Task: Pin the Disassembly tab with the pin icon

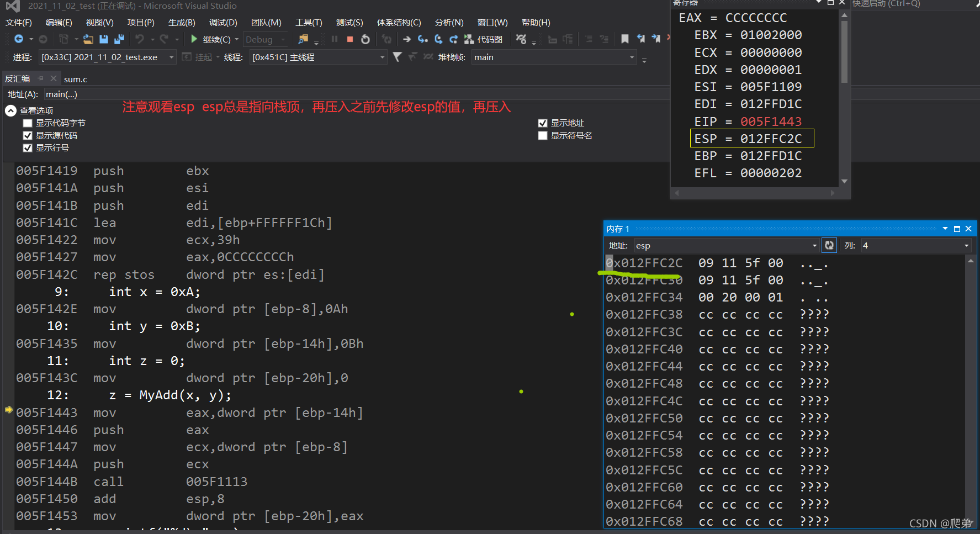Action: [40, 78]
